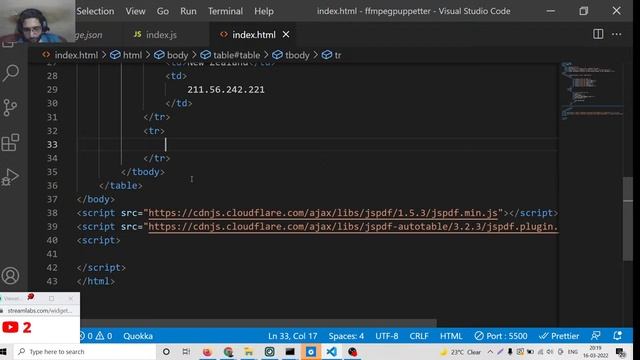This screenshot has width=640, height=360.
Task: Open the highlighted blue taskbar app
Action: [311, 352]
